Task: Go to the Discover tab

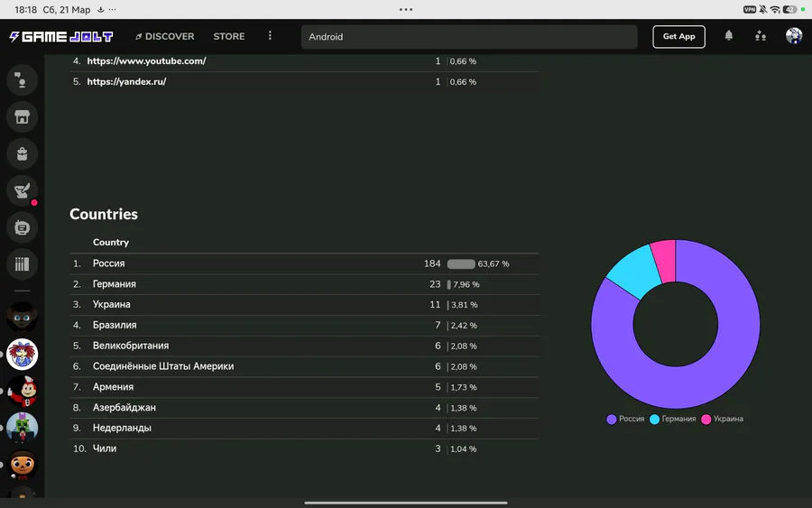Action: click(x=165, y=36)
